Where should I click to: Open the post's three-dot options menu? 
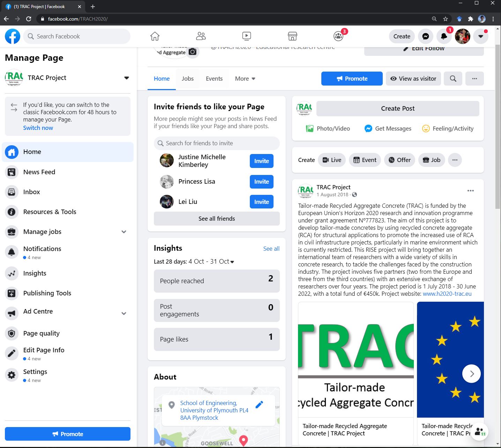coord(470,191)
